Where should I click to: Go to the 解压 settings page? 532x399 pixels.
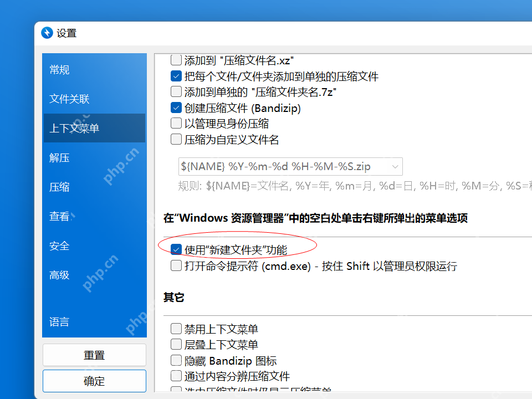tap(94, 157)
